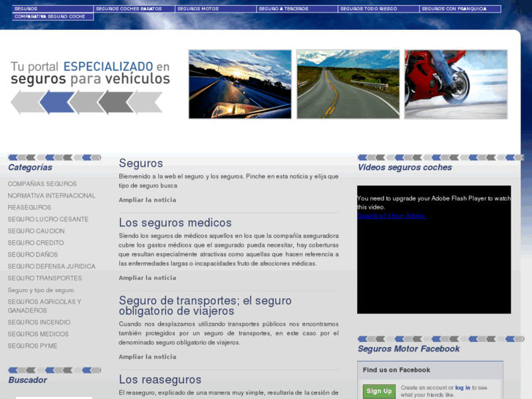
Task: Click the Facebook Sign Up button
Action: 379,391
